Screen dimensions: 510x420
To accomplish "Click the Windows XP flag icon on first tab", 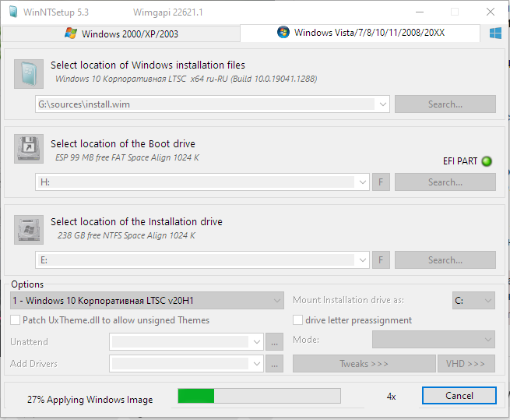I will pos(71,34).
